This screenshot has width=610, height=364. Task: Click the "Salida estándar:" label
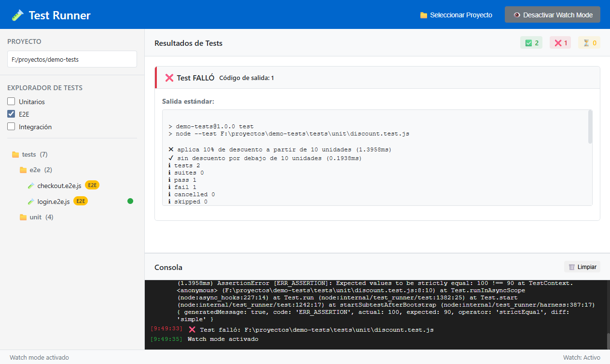pyautogui.click(x=188, y=101)
